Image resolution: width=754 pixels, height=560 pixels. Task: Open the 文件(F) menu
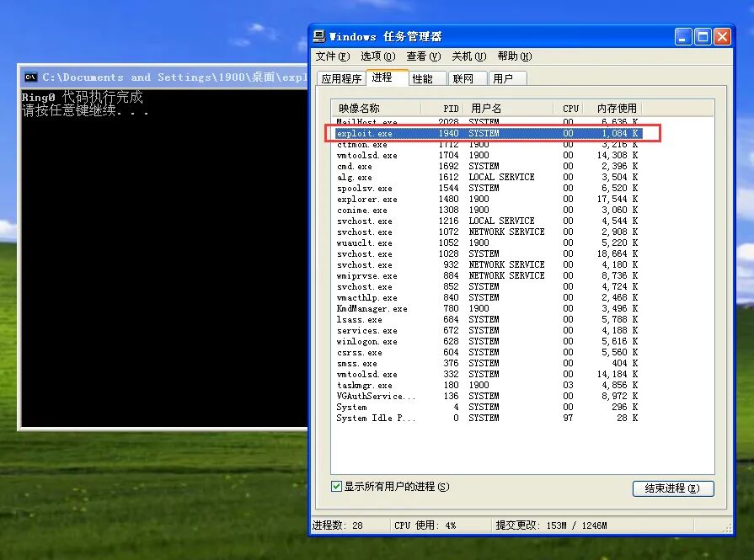click(332, 56)
